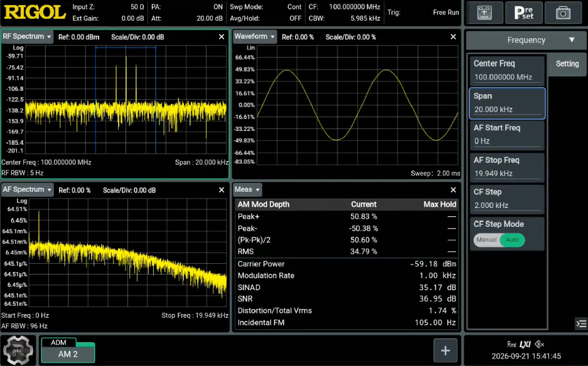Open the Waveform window dropdown
Viewport: 588px width, 366px height.
pos(255,37)
